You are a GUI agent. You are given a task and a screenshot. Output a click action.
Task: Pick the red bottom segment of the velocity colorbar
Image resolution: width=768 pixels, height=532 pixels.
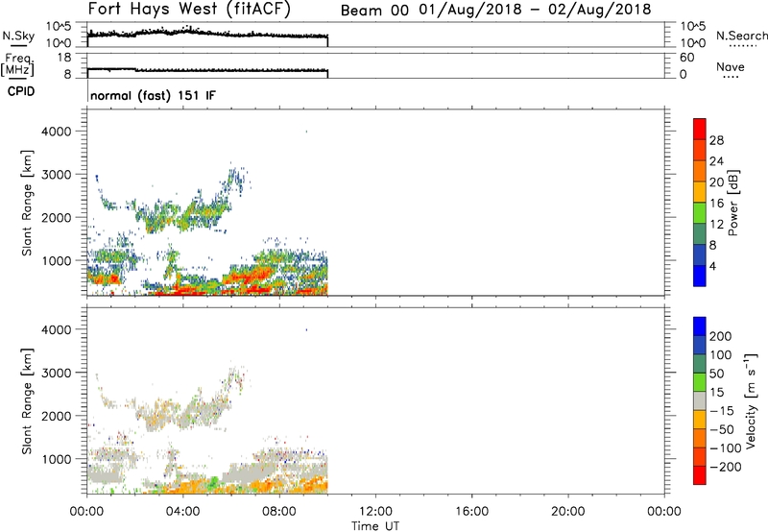(x=700, y=475)
